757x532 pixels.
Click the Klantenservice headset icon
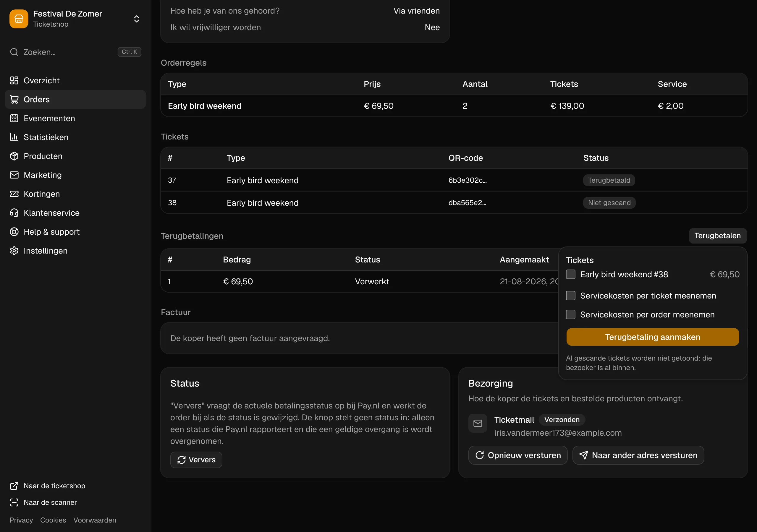[x=14, y=213]
